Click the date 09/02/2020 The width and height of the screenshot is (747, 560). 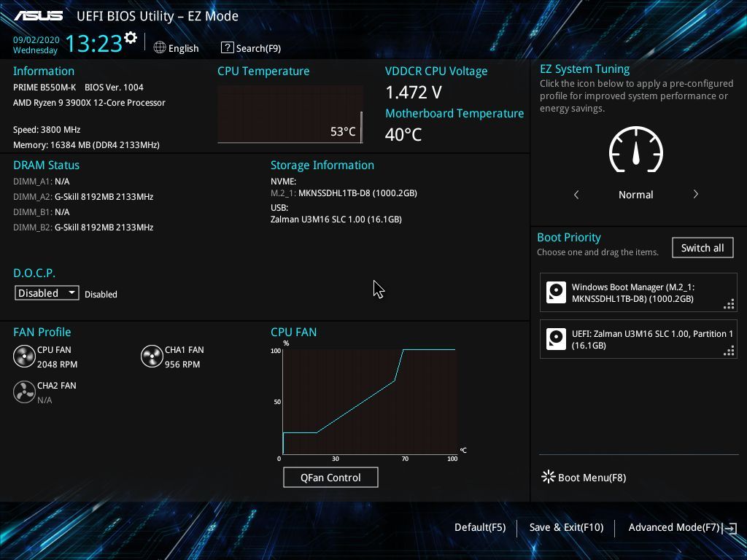(36, 39)
